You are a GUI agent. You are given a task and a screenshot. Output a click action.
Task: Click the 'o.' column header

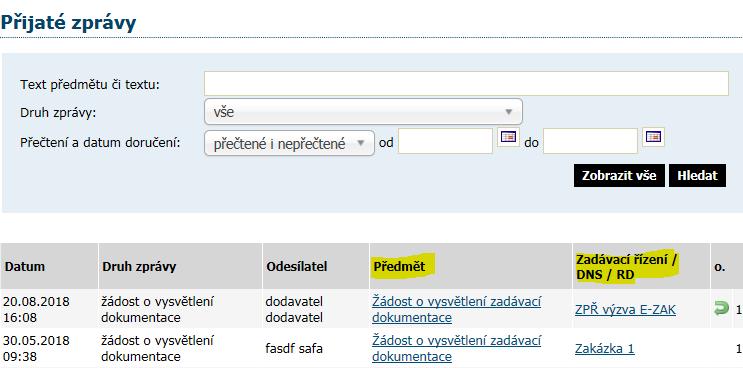pos(719,267)
